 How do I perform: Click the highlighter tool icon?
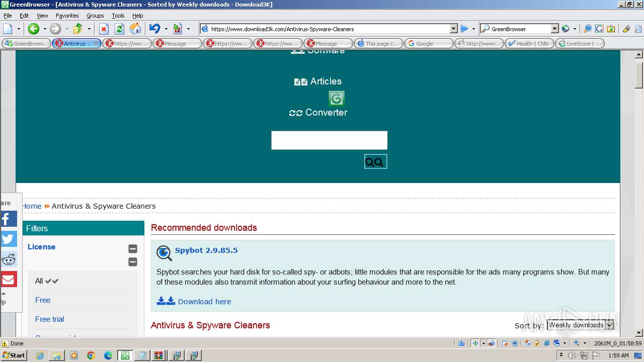[x=626, y=29]
